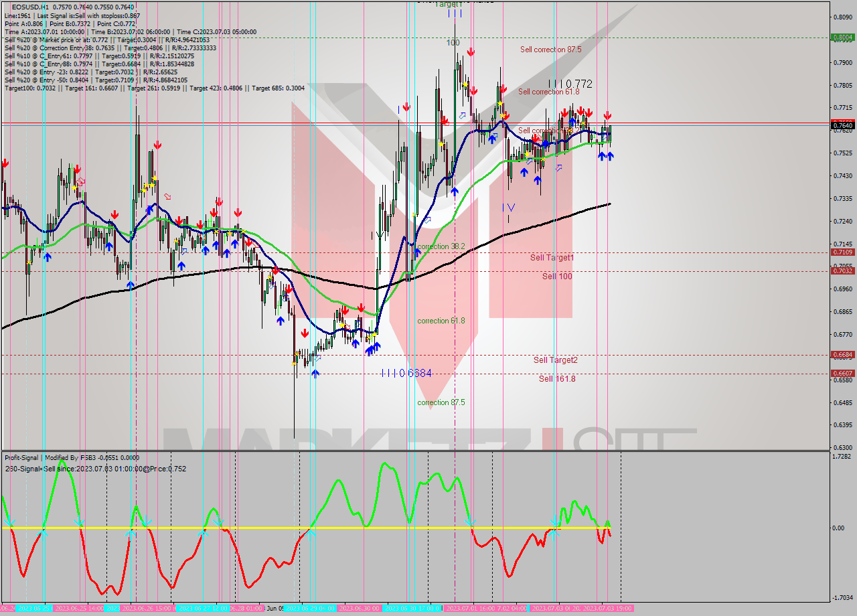Click the 2023.06.25 14:00 time marker
The height and width of the screenshot is (616, 857).
[x=78, y=608]
